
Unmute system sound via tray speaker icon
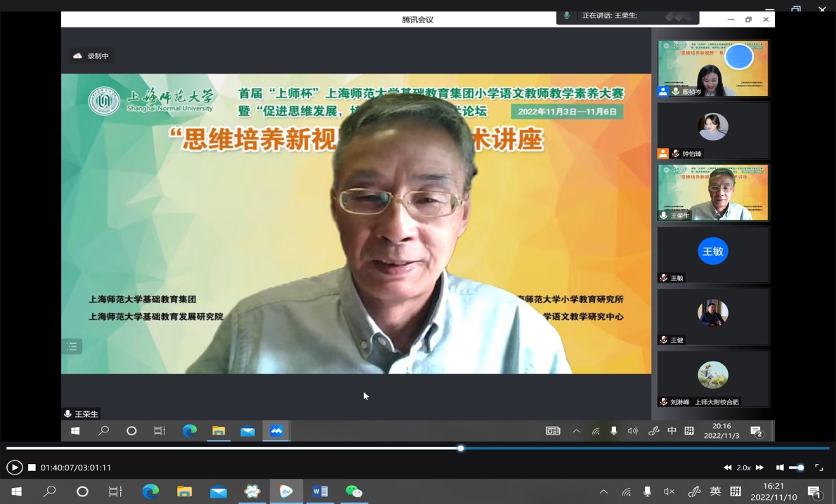pos(669,491)
